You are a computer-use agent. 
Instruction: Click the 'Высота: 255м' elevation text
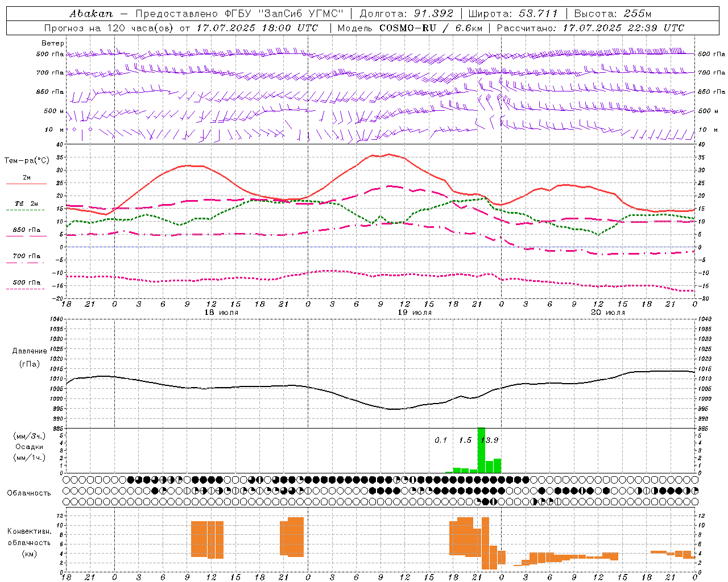[613, 14]
